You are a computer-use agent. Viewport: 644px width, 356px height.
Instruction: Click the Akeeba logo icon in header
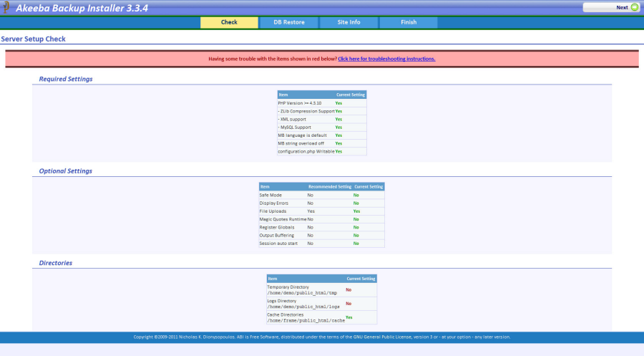click(x=6, y=7)
